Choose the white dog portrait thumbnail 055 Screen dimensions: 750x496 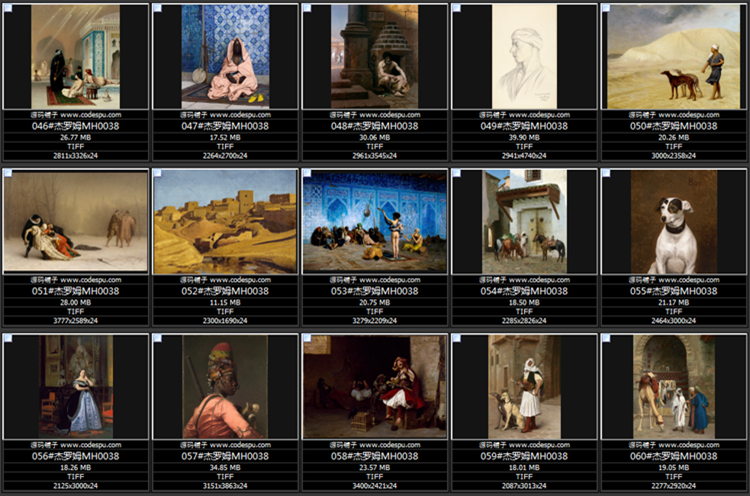tap(673, 222)
